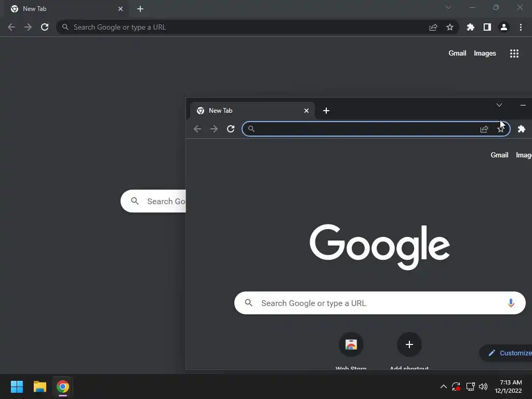Image resolution: width=532 pixels, height=399 pixels.
Task: Open the Windows Start menu
Action: [x=17, y=387]
